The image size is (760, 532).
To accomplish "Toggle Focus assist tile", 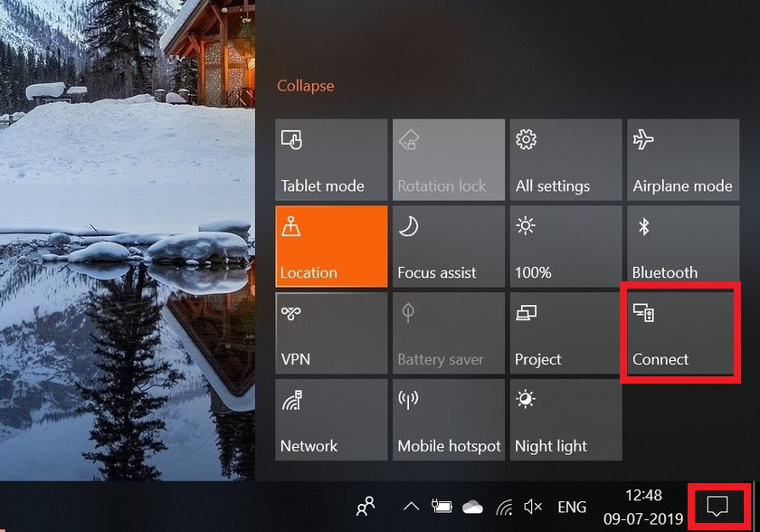I will pyautogui.click(x=449, y=246).
